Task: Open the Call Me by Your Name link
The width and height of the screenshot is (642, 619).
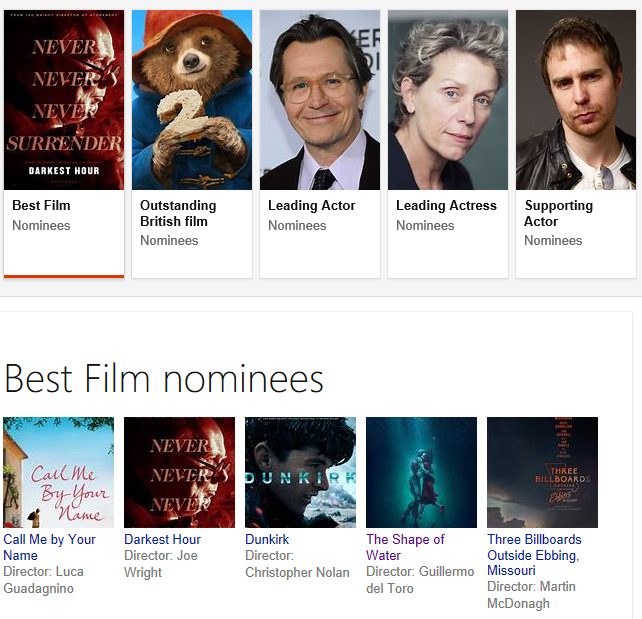Action: coord(49,547)
